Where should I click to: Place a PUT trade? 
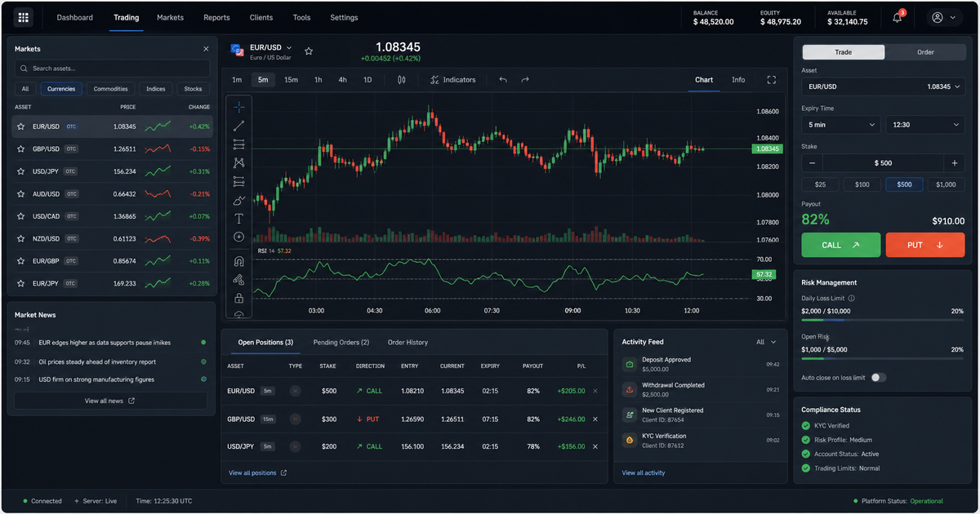(925, 245)
